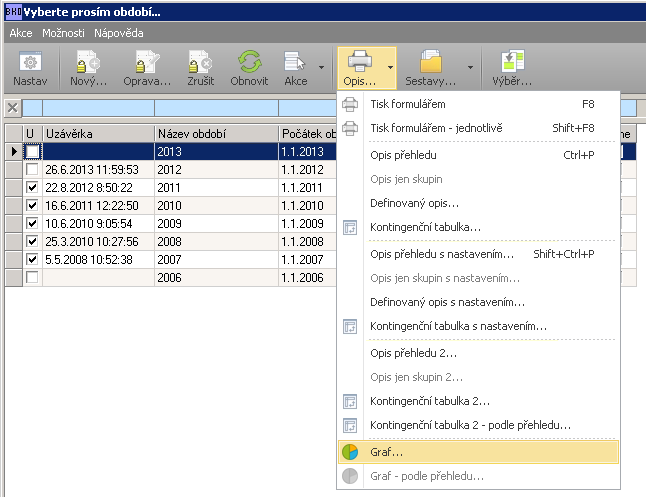646x497 pixels.
Task: Refresh the list with Obnovit icon
Action: (x=249, y=62)
